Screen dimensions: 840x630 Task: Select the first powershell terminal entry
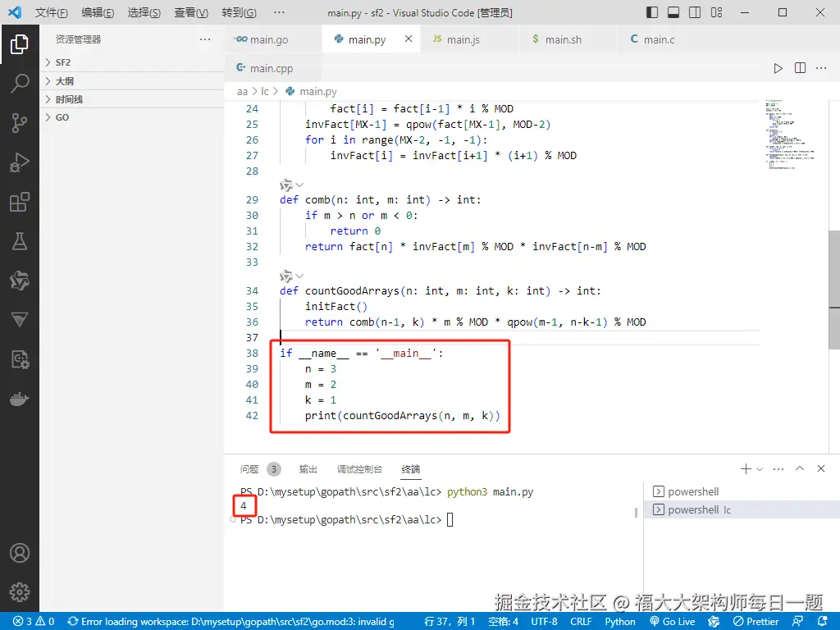(x=742, y=491)
